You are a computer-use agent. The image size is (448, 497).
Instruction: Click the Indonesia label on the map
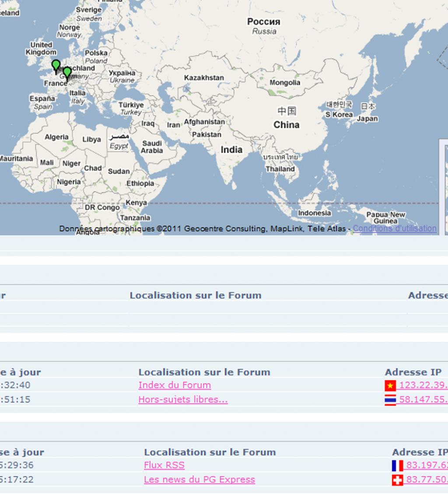click(315, 213)
